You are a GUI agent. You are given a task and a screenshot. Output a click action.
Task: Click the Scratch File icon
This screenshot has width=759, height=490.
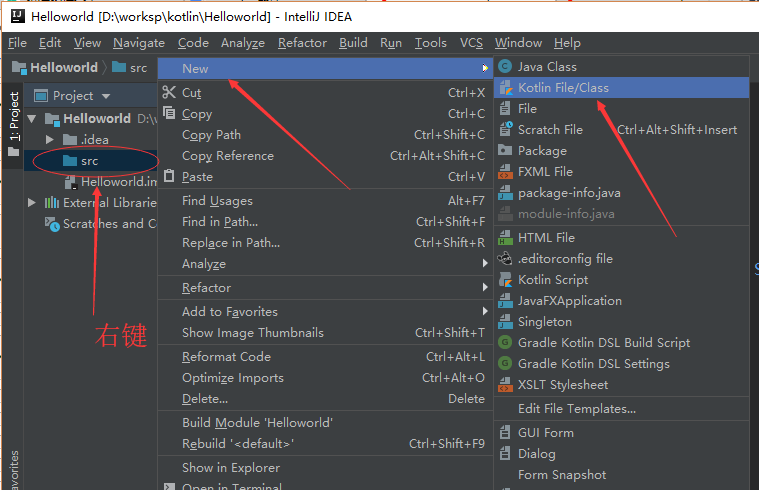(x=506, y=129)
